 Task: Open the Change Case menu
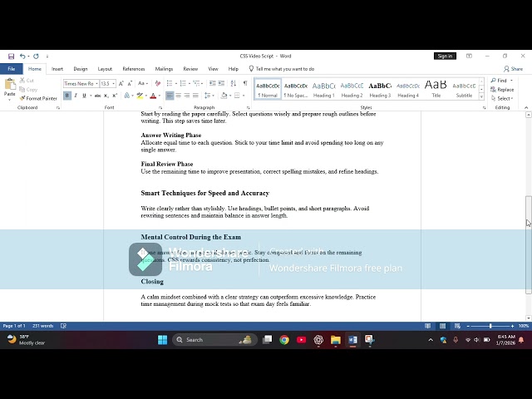coord(143,83)
